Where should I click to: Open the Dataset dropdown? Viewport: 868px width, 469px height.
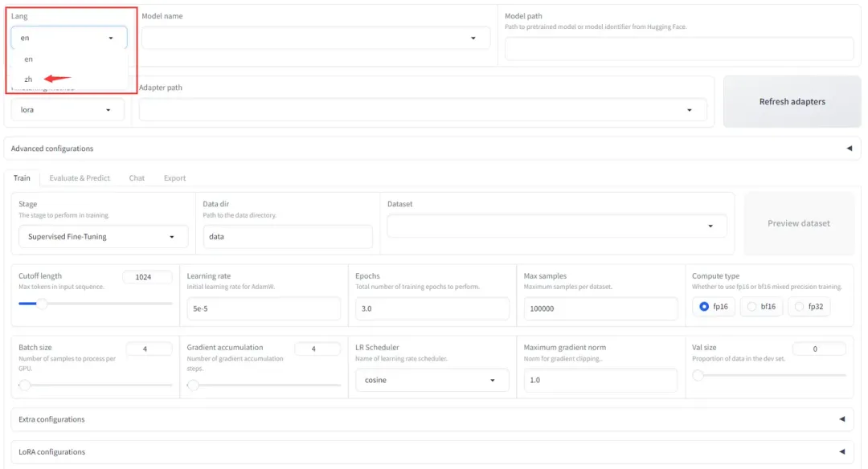556,226
